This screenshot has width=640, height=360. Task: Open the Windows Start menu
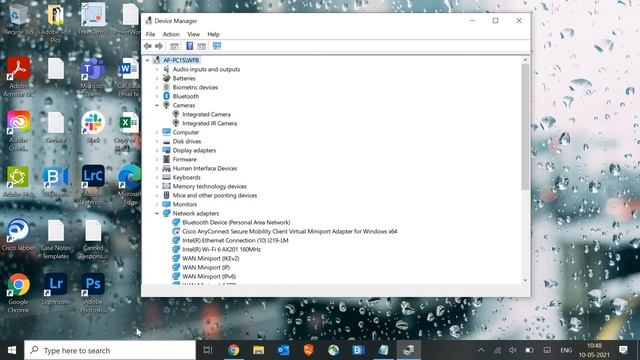point(12,350)
